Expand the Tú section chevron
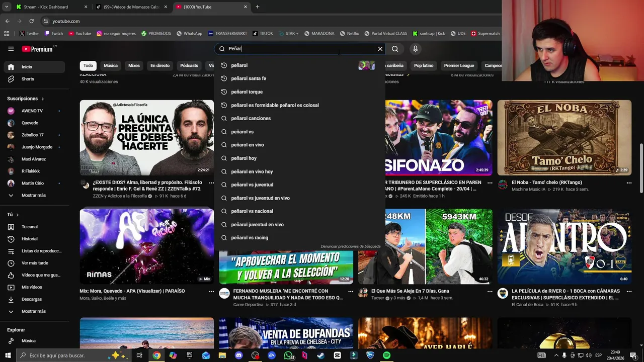This screenshot has width=644, height=362. click(18, 215)
